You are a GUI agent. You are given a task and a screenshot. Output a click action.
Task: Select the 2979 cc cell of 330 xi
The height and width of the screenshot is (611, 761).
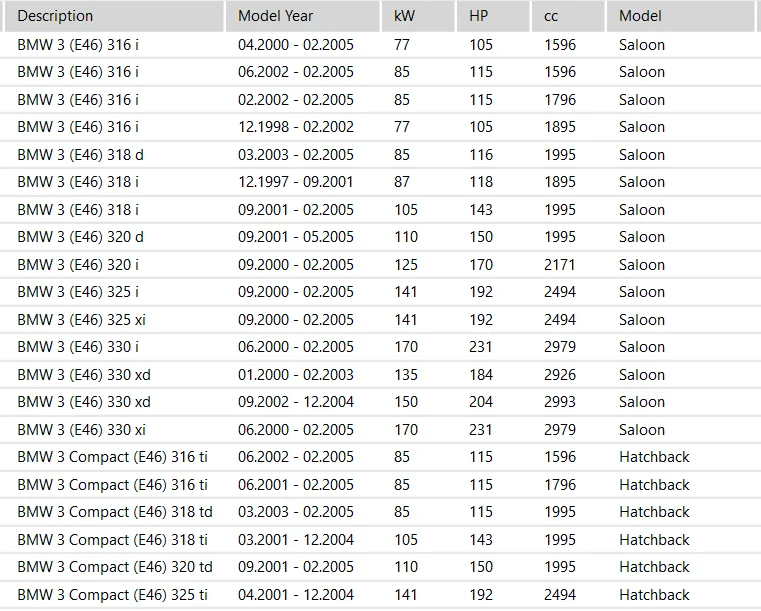pos(560,429)
